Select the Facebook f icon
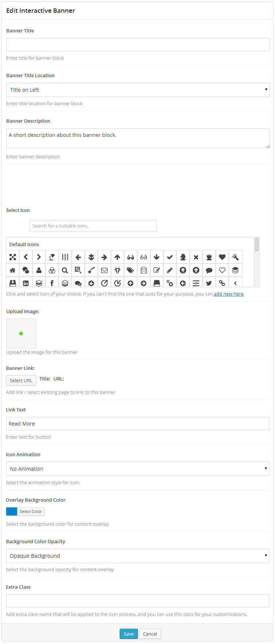The image size is (275, 644). pos(52,283)
